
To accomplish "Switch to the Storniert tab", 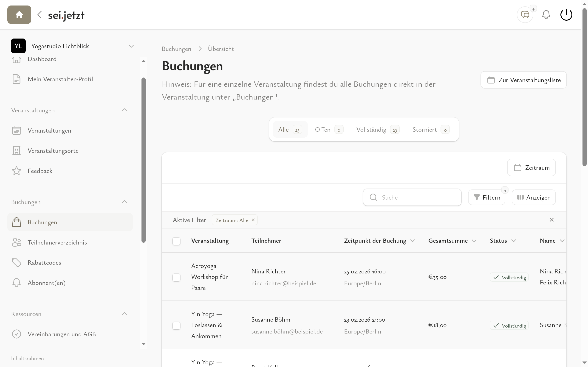I will pos(430,130).
